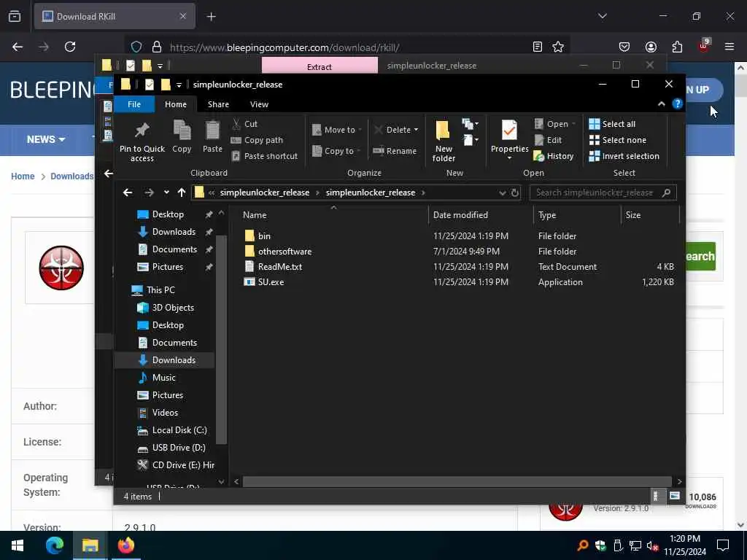Screen dimensions: 747x560
Task: Switch to the Share ribbon tab
Action: click(x=218, y=104)
